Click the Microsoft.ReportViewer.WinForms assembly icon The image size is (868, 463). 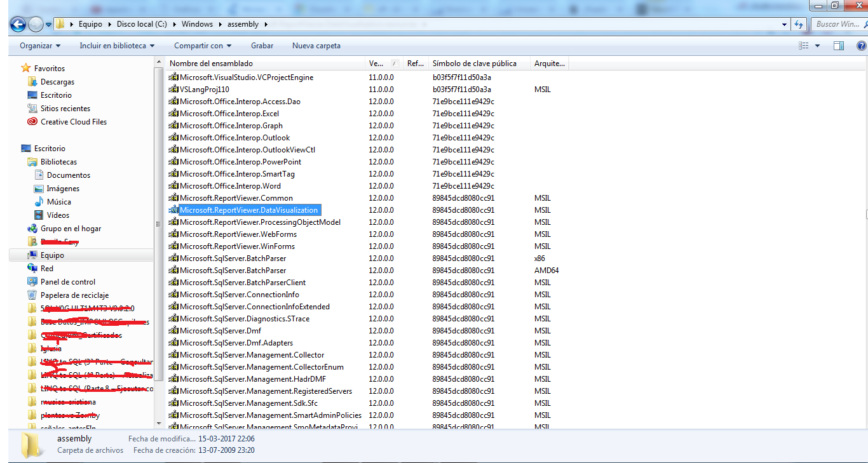click(x=173, y=246)
